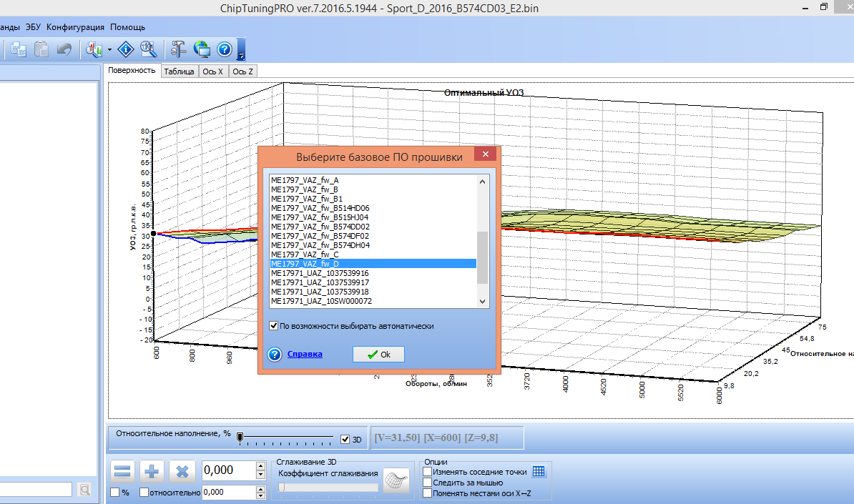
Task: Select ME17971_UAZ_1037539917 entry
Action: tap(373, 282)
